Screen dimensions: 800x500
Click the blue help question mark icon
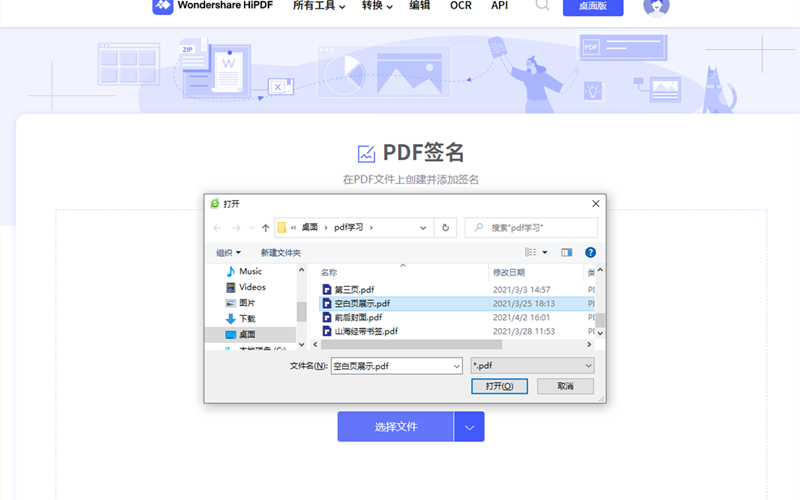tap(590, 253)
